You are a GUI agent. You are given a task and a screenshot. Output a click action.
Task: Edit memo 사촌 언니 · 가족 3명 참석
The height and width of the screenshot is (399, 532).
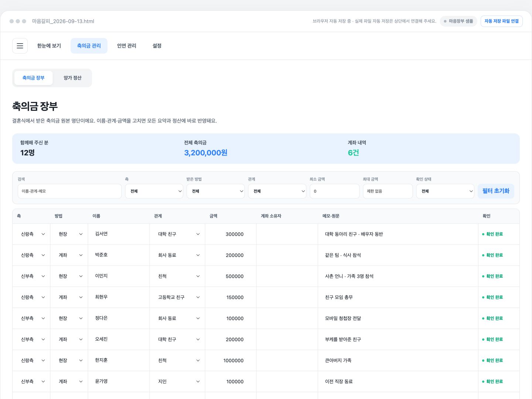(398, 276)
